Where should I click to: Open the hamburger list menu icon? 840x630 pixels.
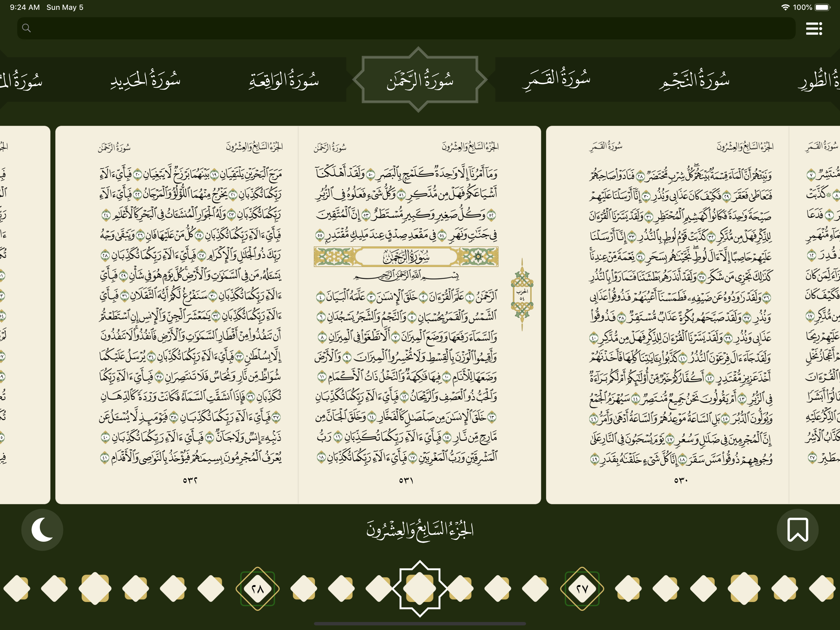pos(814,29)
